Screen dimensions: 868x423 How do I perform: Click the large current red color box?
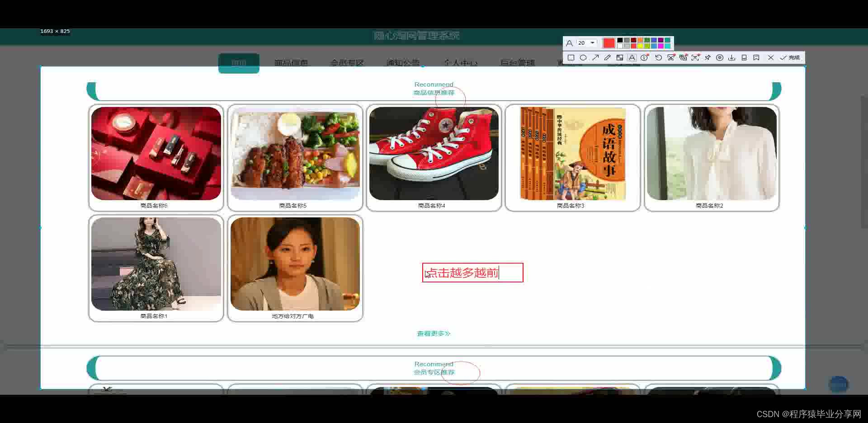pos(609,43)
